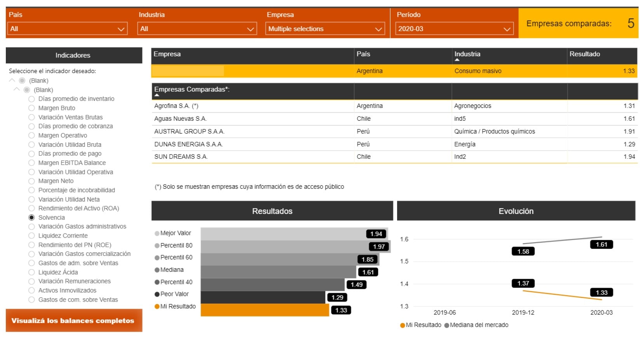Click the Peor Valor bar in Resultados
The width and height of the screenshot is (644, 339).
(x=263, y=297)
